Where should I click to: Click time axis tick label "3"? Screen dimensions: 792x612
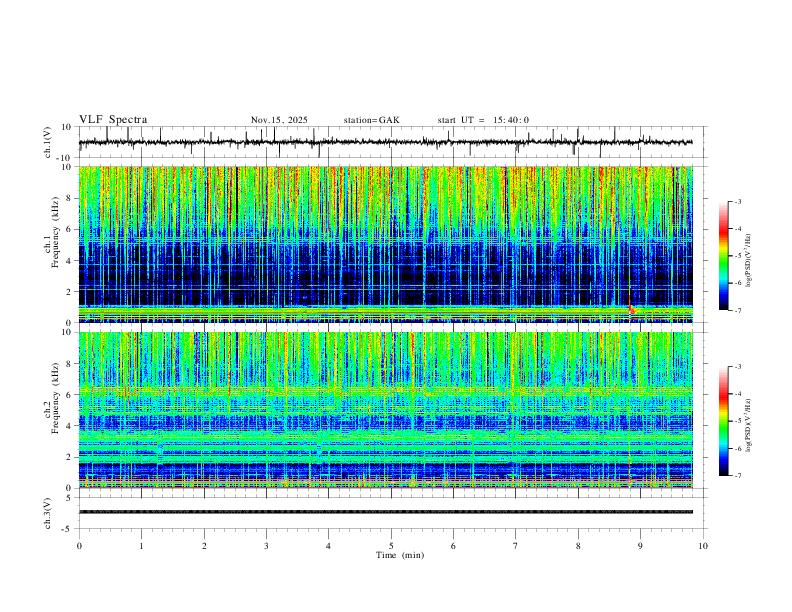pyautogui.click(x=266, y=546)
